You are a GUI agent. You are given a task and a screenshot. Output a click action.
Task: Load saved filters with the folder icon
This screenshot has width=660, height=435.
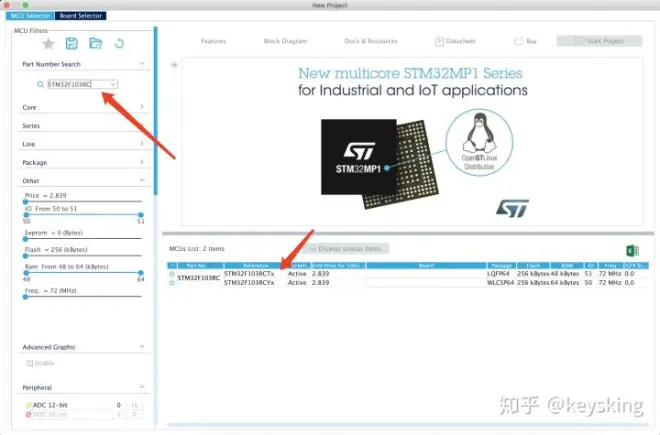point(96,43)
